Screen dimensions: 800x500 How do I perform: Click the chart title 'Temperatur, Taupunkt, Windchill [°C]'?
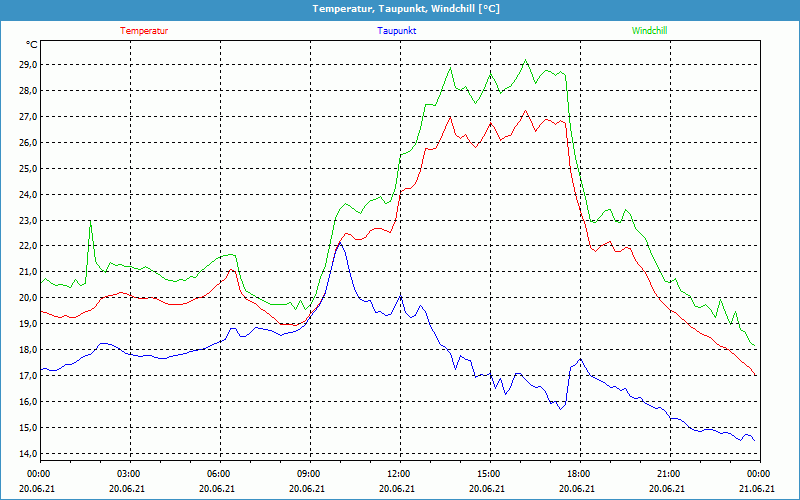coord(406,9)
